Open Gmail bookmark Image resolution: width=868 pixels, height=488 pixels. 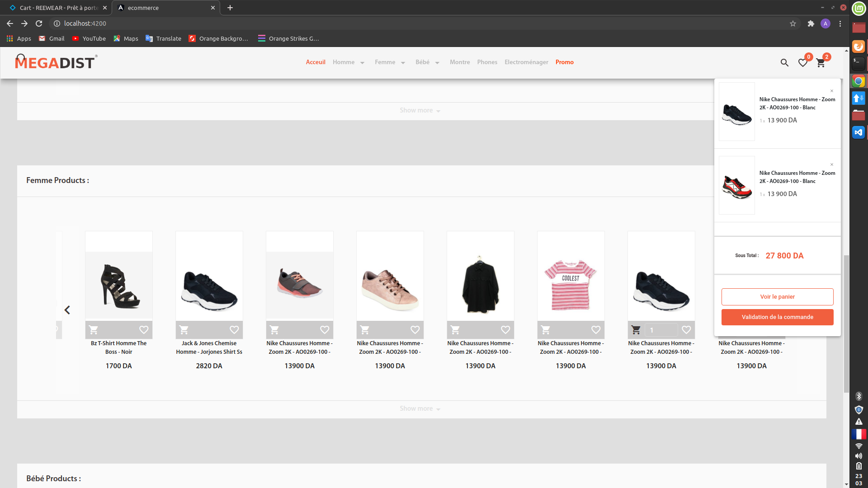click(x=52, y=38)
